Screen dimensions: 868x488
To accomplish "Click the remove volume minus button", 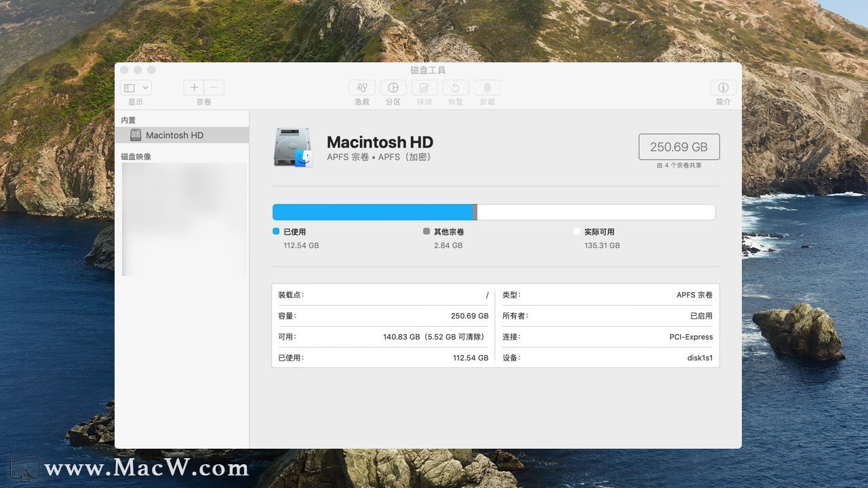I will point(214,87).
